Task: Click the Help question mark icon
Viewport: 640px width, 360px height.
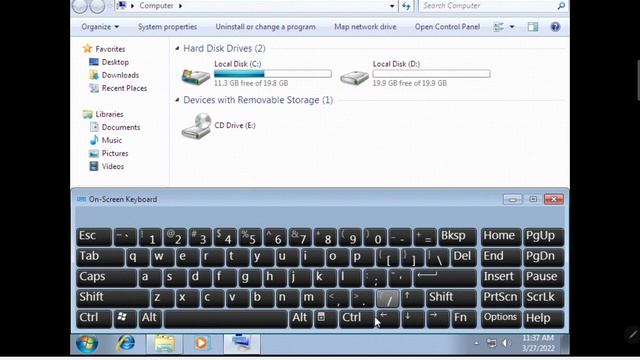Action: [x=555, y=27]
